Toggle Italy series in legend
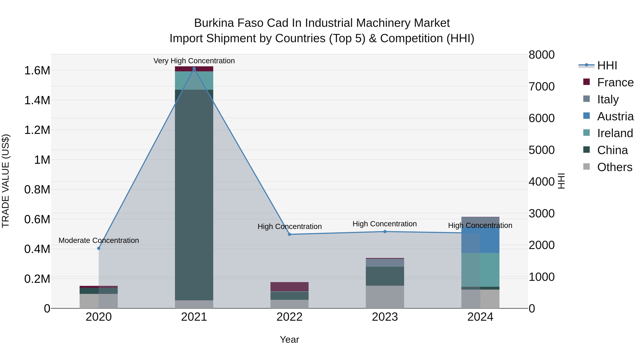 point(601,99)
